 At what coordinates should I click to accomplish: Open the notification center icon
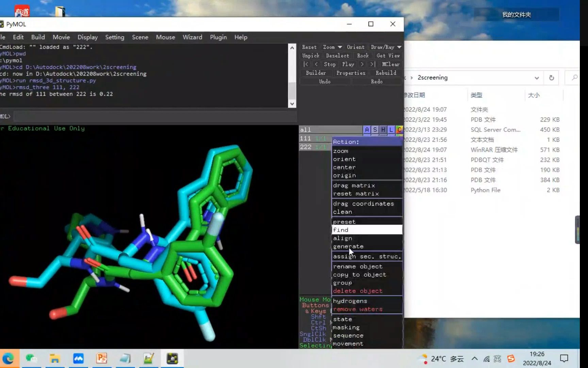564,358
